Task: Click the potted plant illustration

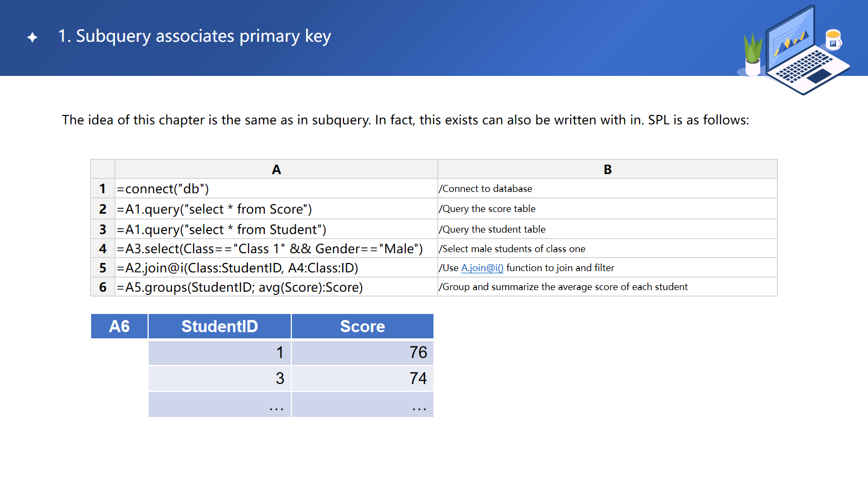Action: pos(752,54)
